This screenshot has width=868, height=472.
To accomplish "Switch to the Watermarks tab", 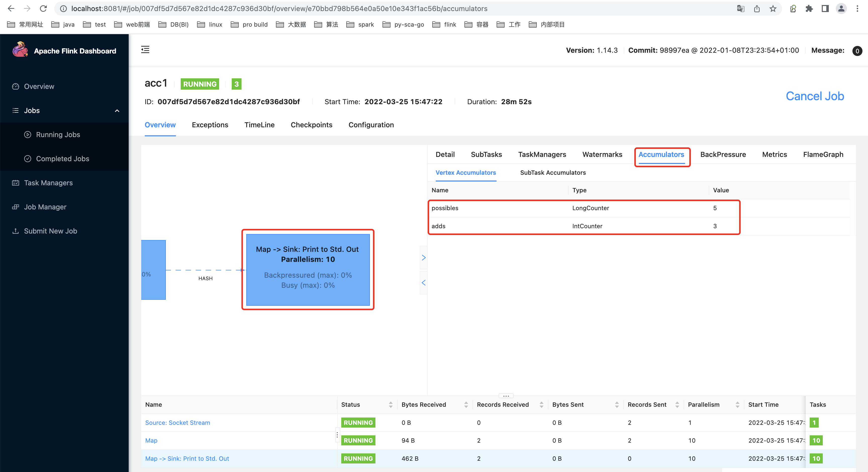I will (602, 154).
